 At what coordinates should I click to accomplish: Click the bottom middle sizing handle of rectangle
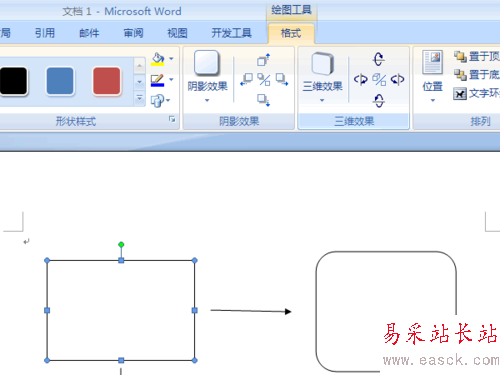pyautogui.click(x=121, y=360)
